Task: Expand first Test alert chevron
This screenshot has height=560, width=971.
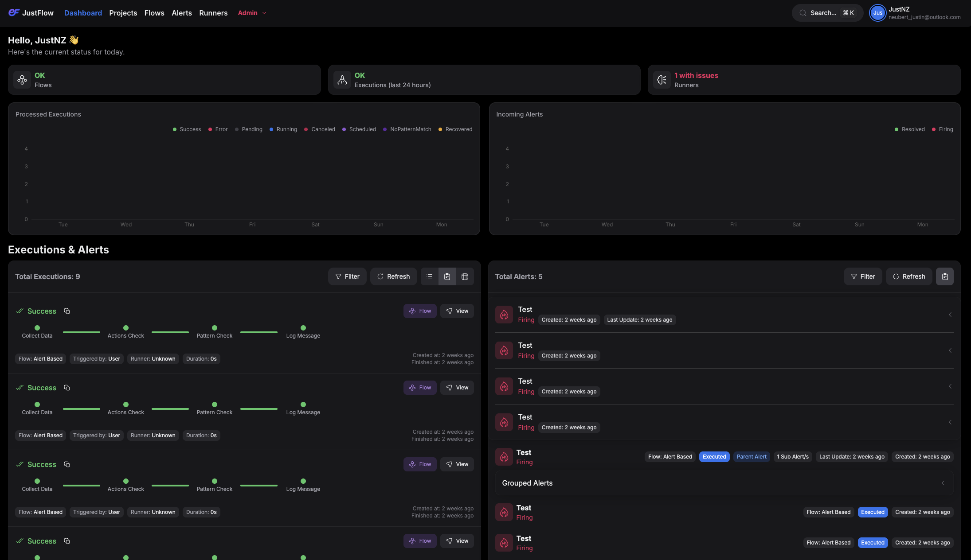Action: coord(950,315)
